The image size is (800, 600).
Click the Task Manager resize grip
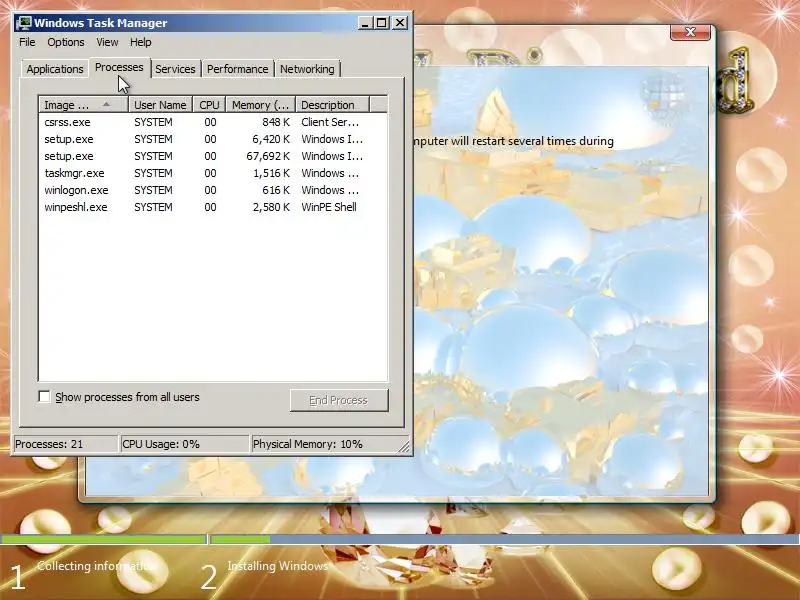404,446
